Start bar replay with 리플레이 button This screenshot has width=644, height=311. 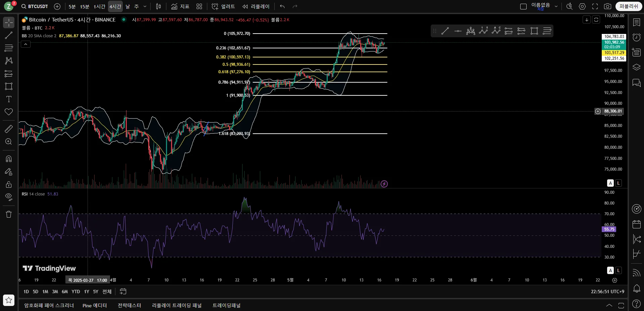pos(256,6)
